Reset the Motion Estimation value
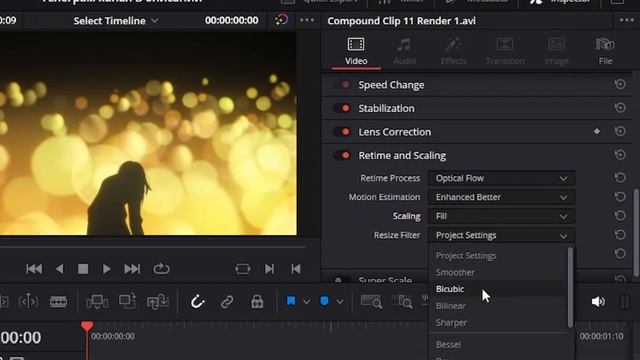The width and height of the screenshot is (640, 360). pos(620,197)
